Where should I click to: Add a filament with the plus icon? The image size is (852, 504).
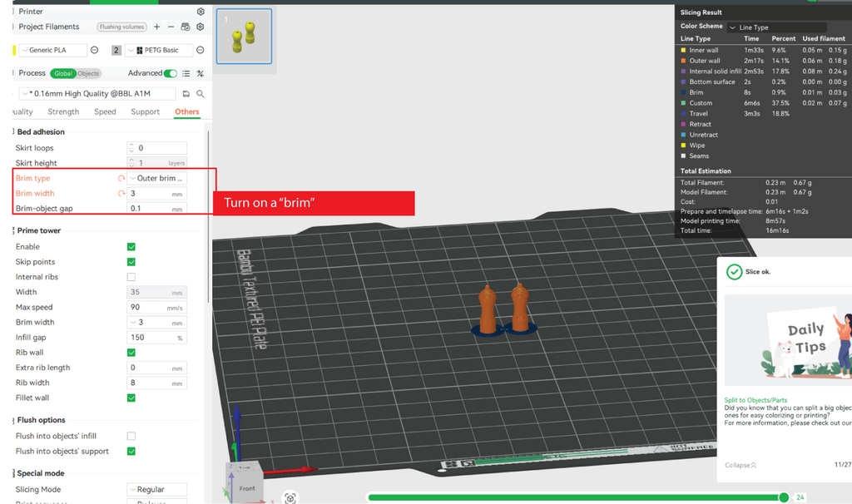pyautogui.click(x=156, y=27)
